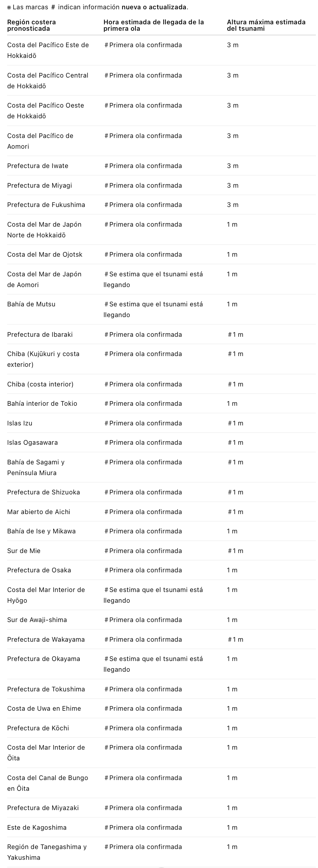
Task: Click the "Altura máxima estimada del tsunami" header
Action: pyautogui.click(x=266, y=25)
